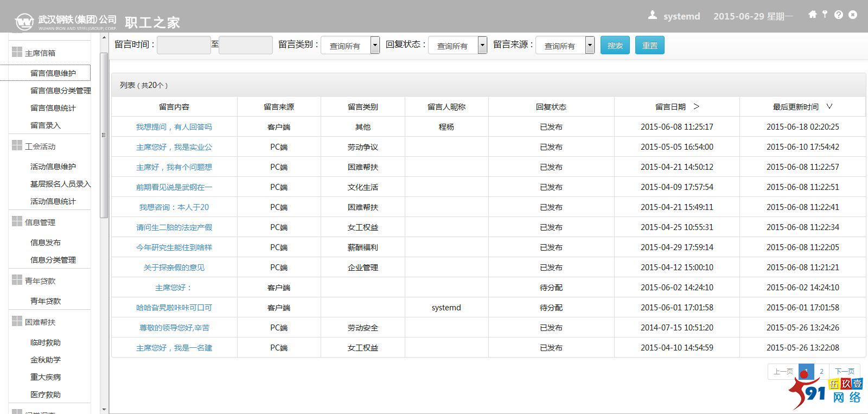This screenshot has height=414, width=868.
Task: Sort by 最后更新时间 column arrow
Action: tap(829, 106)
